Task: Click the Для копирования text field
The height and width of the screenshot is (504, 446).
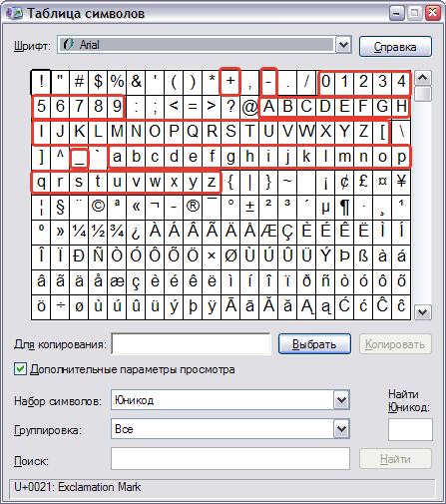Action: tap(192, 344)
